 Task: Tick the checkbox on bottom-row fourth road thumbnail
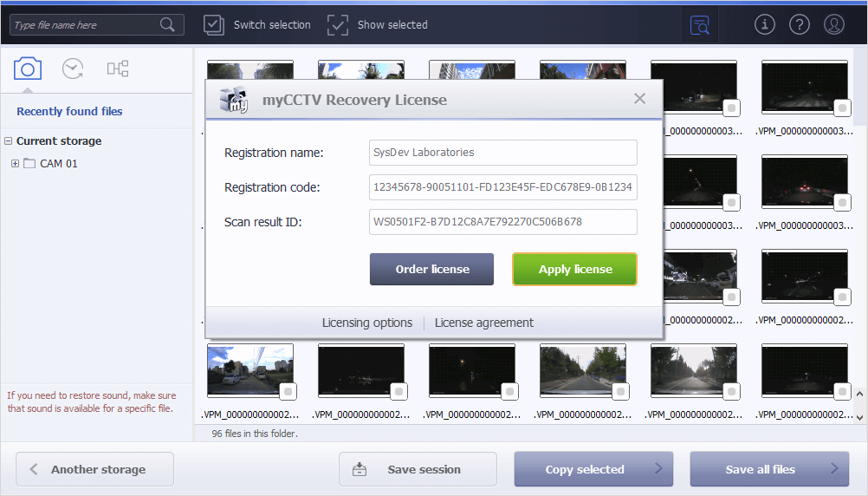coord(620,392)
